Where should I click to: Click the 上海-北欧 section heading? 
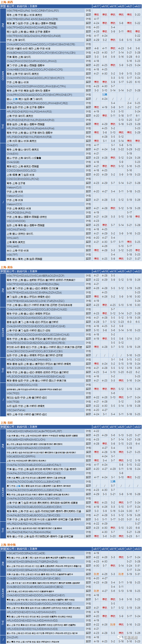[7, 422]
